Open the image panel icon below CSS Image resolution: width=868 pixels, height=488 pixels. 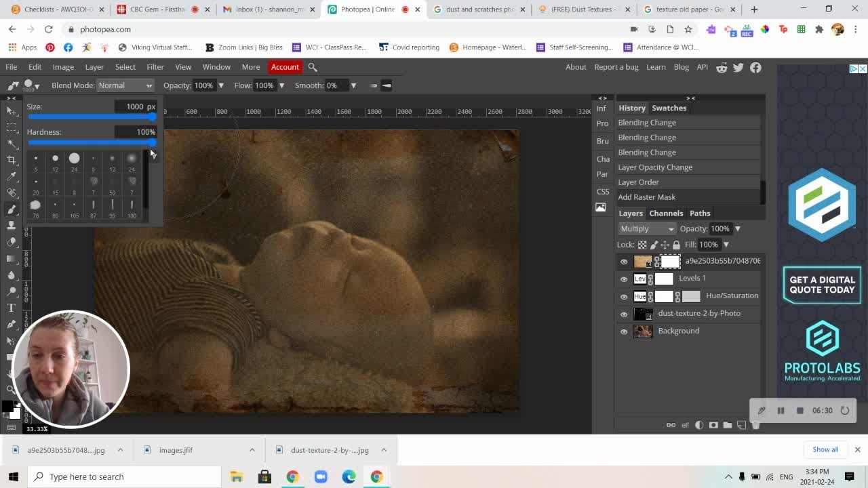coord(601,207)
